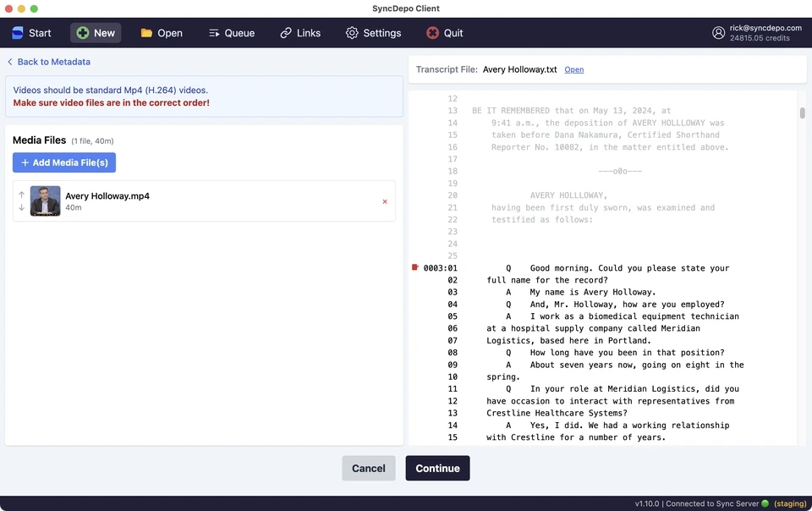
Task: Click rick@syncdepo.com account email
Action: tap(765, 28)
